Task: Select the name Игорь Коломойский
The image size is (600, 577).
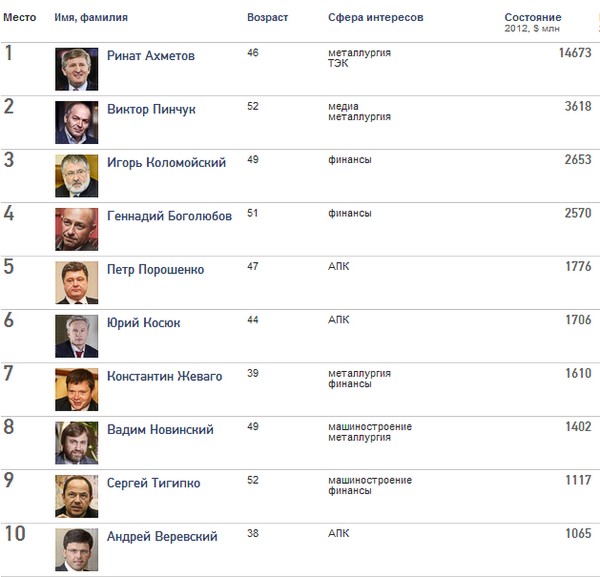Action: coord(166,163)
